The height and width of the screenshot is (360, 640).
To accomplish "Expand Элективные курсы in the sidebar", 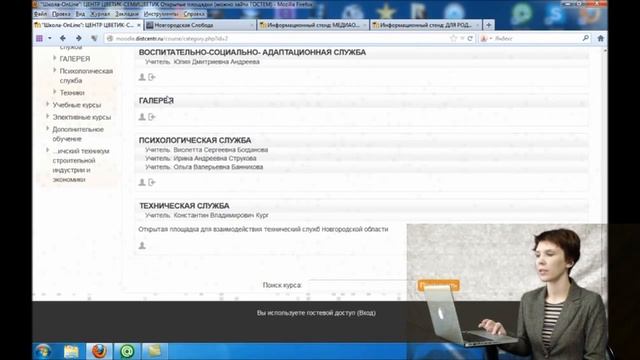I will click(48, 117).
